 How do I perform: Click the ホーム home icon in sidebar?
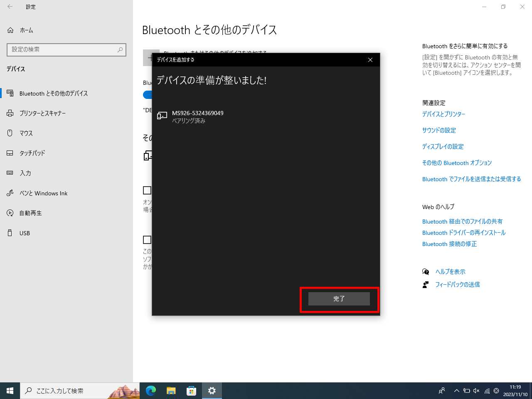(x=10, y=30)
